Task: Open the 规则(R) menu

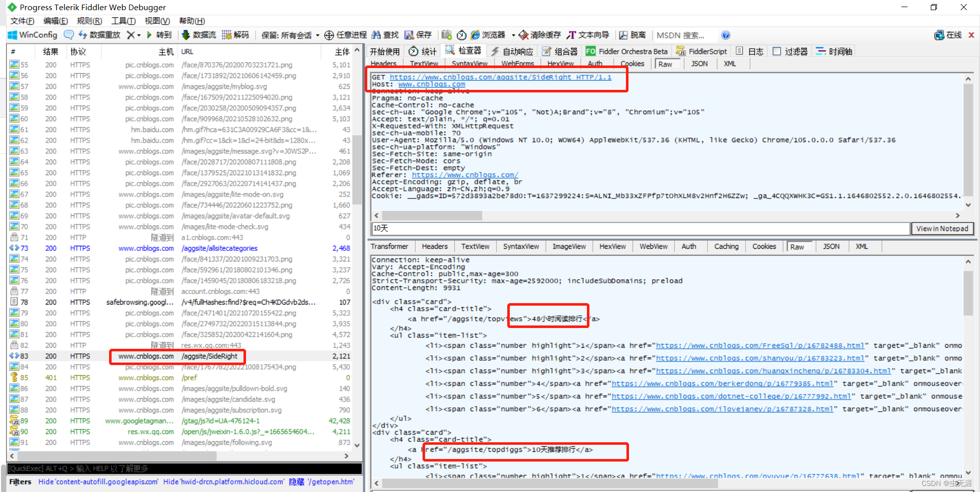Action: (90, 21)
